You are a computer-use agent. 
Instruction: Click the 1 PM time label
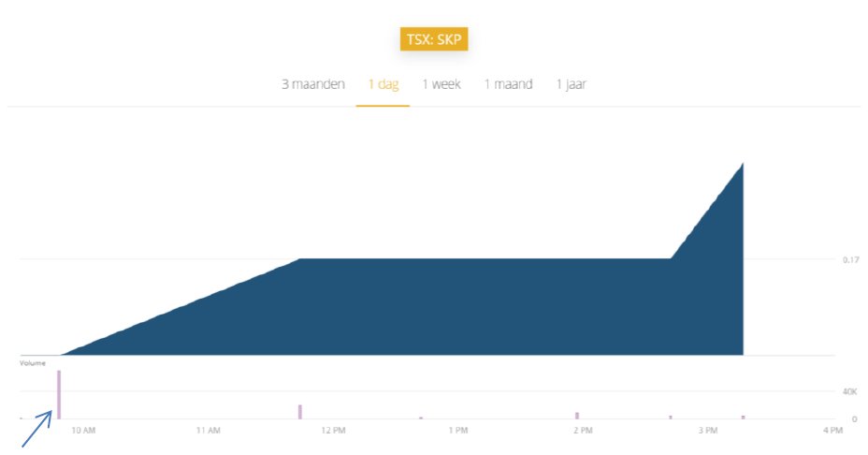click(x=458, y=430)
